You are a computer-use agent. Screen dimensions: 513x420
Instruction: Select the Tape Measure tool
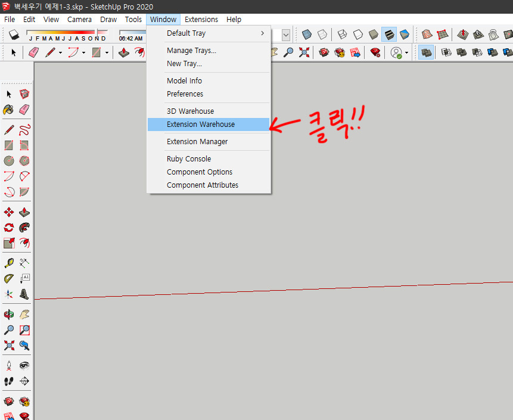point(8,262)
